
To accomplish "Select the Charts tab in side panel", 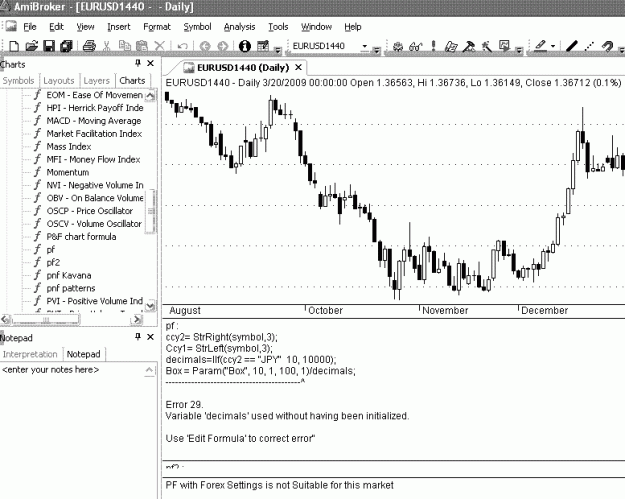I will click(x=132, y=81).
